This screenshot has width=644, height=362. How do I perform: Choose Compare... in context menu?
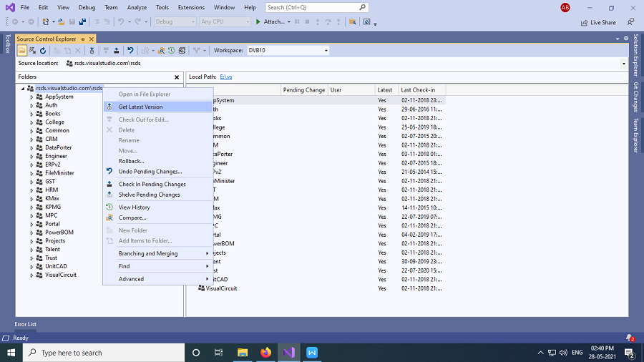(158, 217)
